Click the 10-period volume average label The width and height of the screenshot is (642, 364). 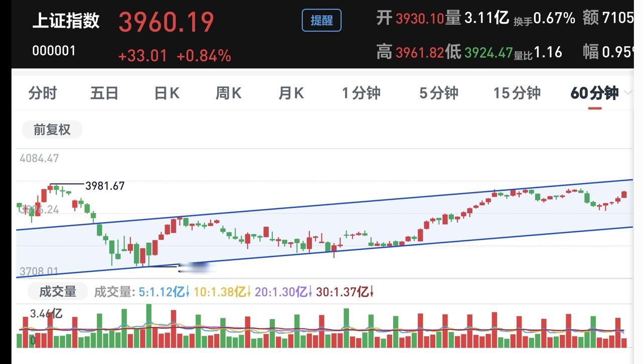pos(222,292)
